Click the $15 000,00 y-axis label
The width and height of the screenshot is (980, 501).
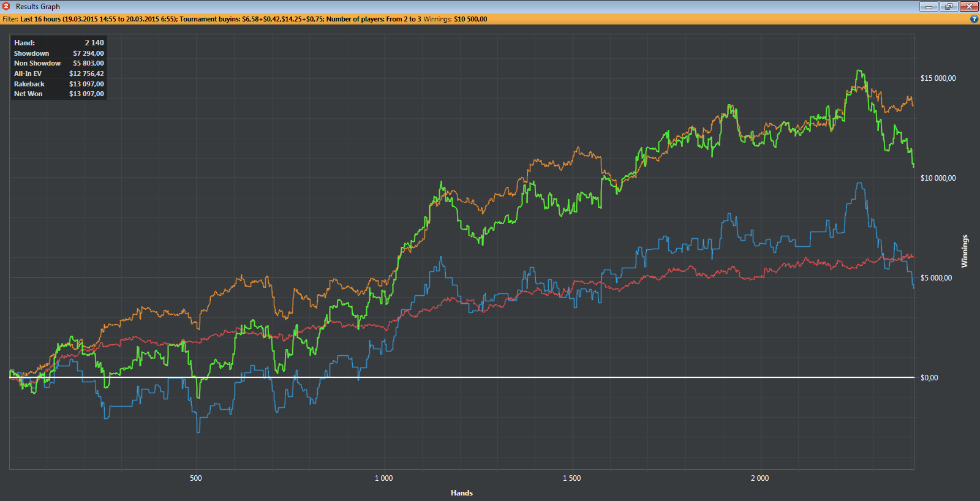(x=938, y=78)
